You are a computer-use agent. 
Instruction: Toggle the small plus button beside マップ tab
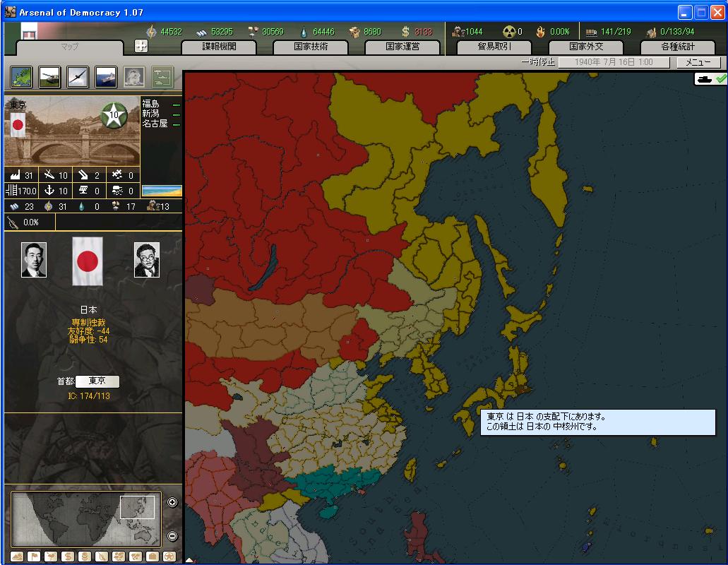141,47
